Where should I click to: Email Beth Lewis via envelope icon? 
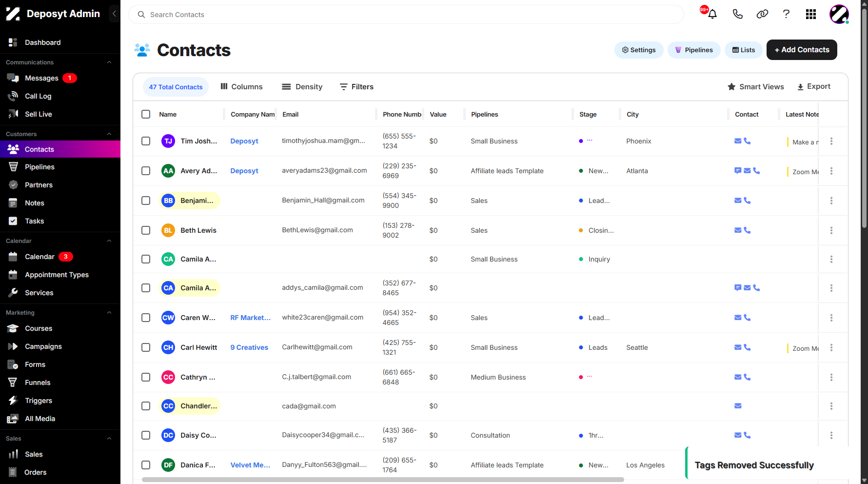(738, 230)
